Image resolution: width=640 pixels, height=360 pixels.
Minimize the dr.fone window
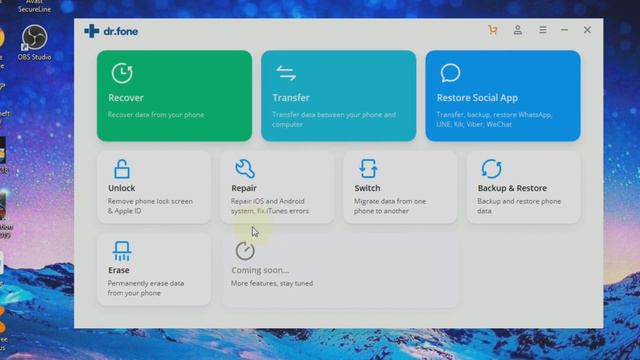point(564,30)
